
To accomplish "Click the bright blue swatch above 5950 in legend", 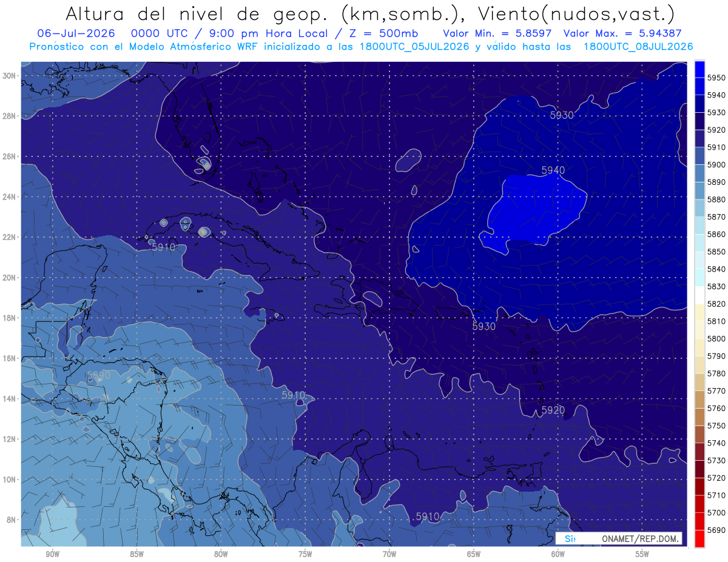I will click(699, 69).
